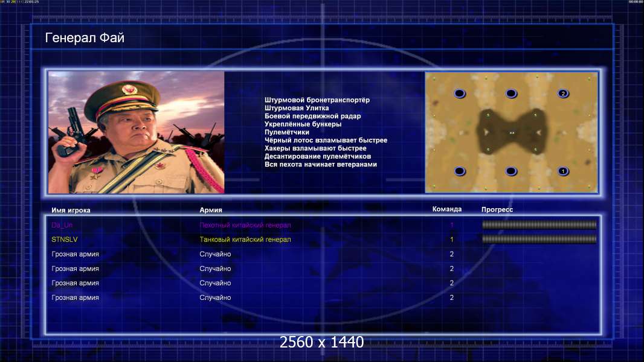Click player name 'STNSLV'
The image size is (644, 362).
65,240
